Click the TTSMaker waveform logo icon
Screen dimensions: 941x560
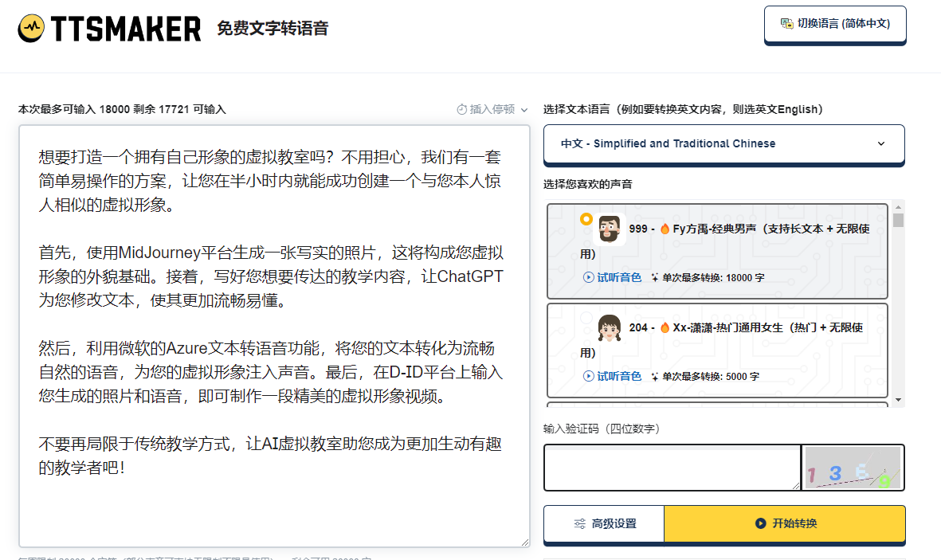click(x=32, y=29)
